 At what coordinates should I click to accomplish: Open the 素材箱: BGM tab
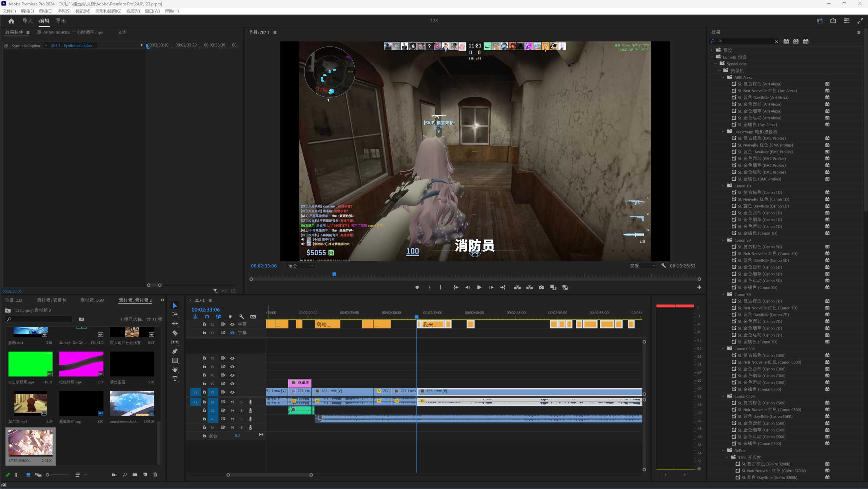(92, 300)
